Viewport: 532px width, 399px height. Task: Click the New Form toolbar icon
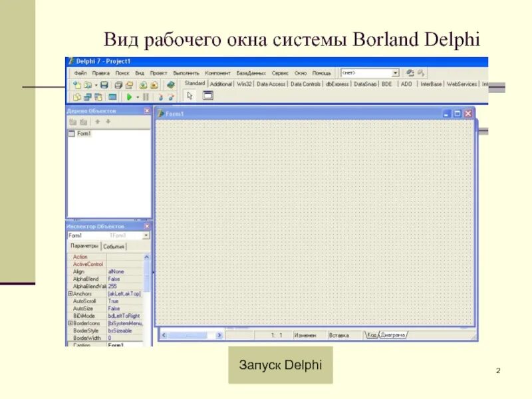click(x=112, y=97)
